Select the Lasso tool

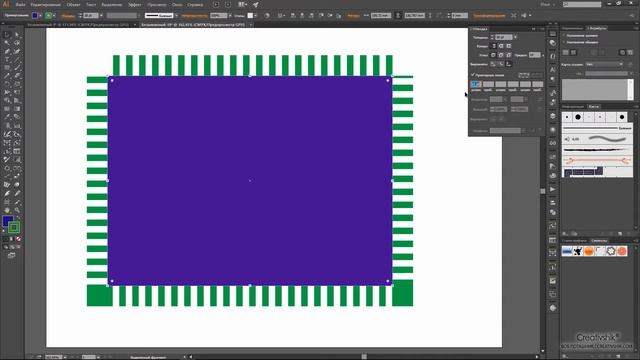click(x=17, y=43)
